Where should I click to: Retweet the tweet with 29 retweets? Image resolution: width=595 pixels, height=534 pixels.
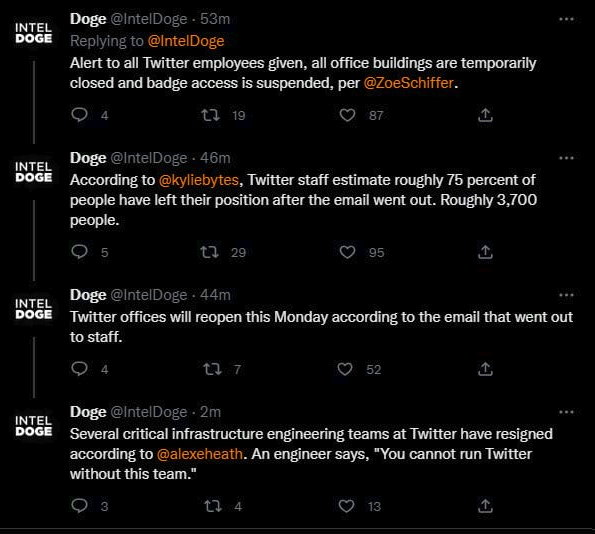point(209,252)
